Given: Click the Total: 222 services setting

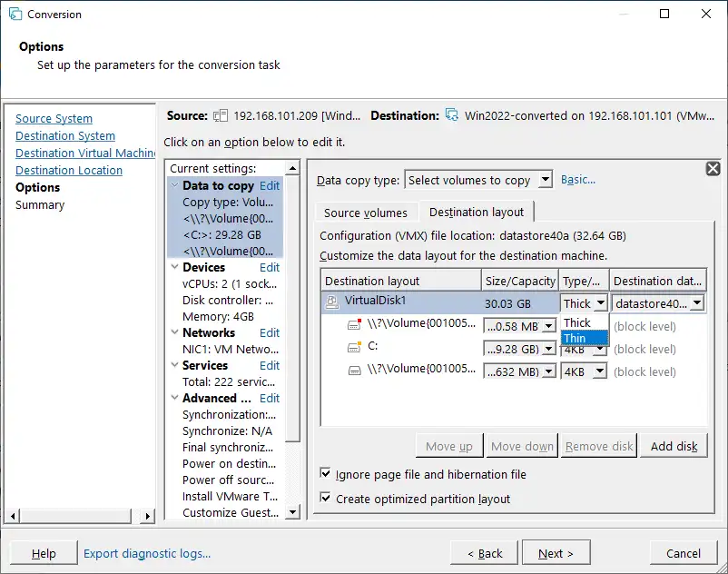Looking at the screenshot, I should [229, 381].
